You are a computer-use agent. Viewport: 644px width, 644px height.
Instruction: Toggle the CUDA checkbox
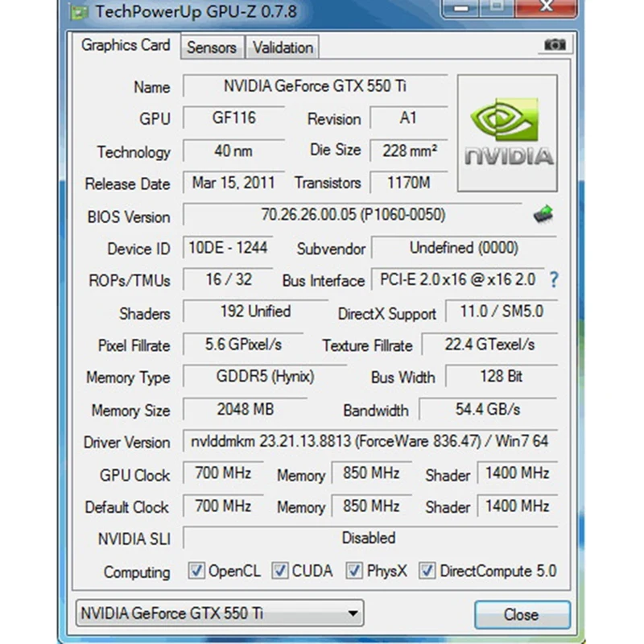coord(280,571)
